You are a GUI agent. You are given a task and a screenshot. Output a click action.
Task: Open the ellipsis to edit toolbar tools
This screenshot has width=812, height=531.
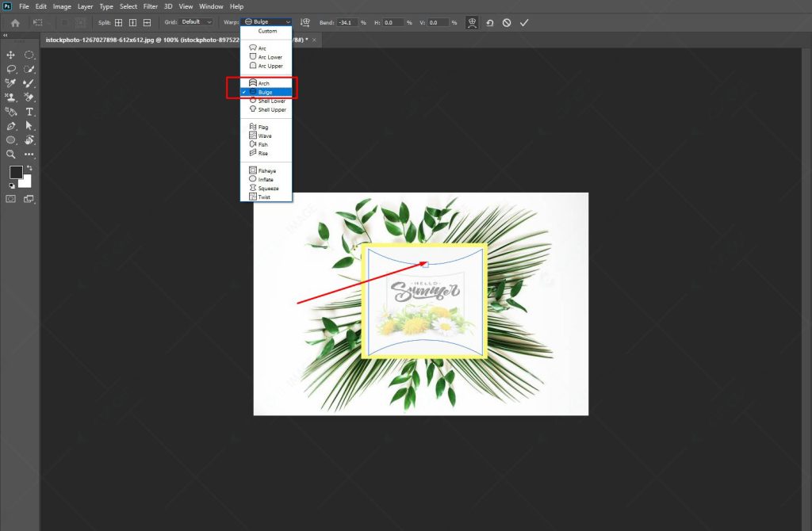pos(29,153)
